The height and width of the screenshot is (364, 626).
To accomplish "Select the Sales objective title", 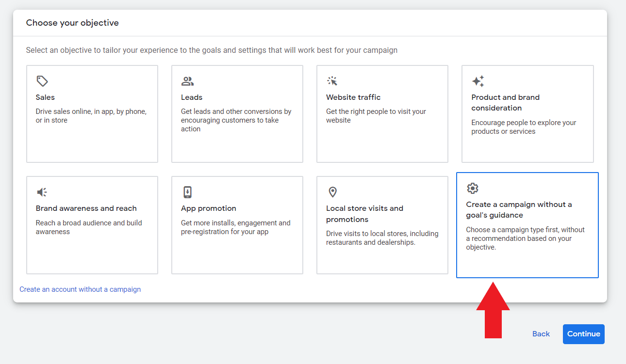I will click(45, 97).
